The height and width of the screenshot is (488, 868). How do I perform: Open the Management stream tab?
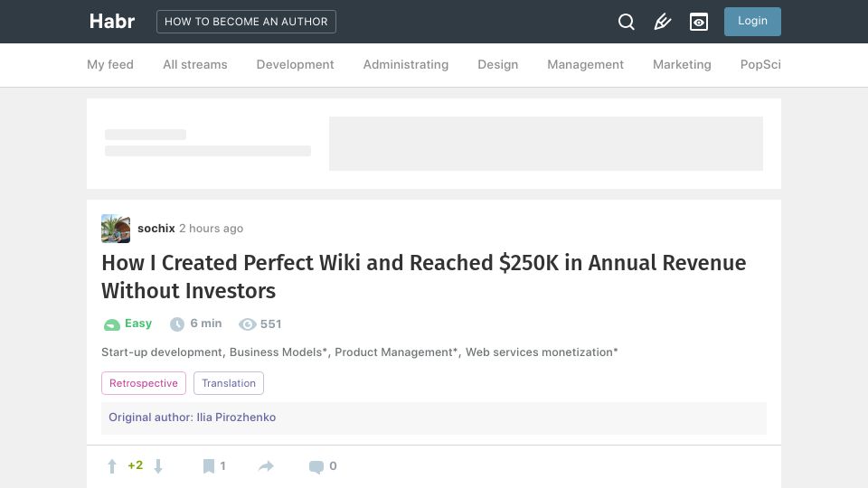click(586, 65)
